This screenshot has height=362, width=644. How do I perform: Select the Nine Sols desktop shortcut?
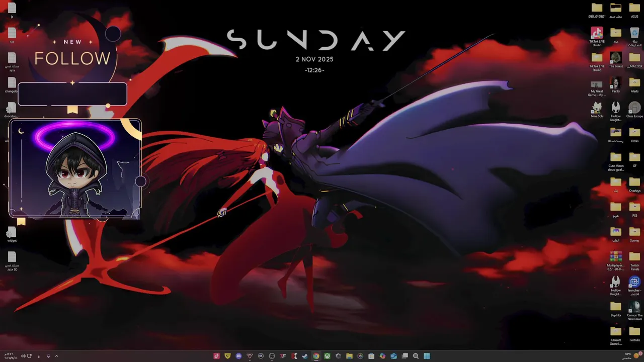597,110
